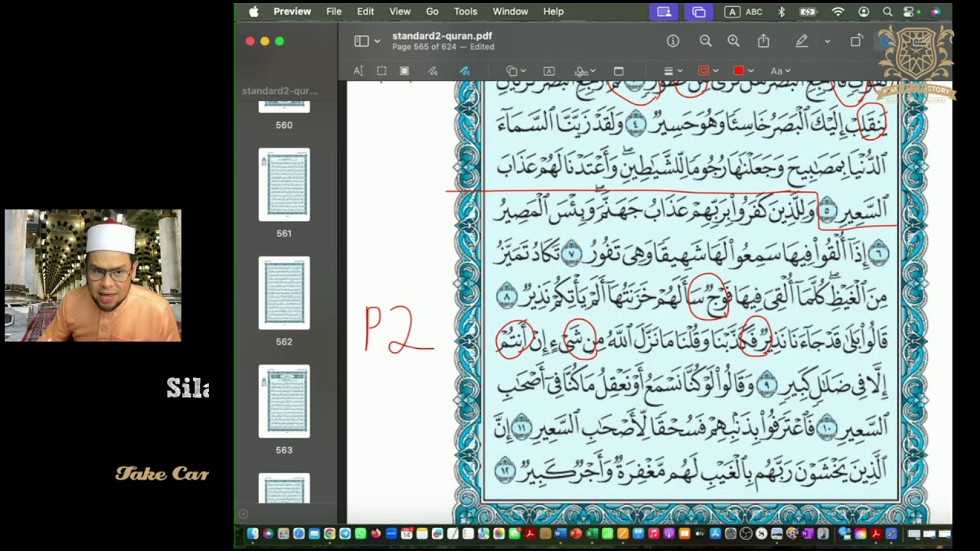Rotate the page with the rotate icon

(x=856, y=41)
